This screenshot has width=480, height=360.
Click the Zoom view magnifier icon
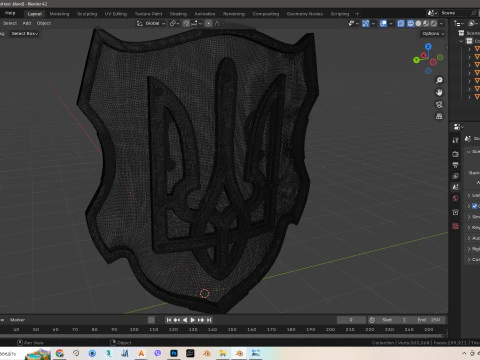[x=439, y=80]
